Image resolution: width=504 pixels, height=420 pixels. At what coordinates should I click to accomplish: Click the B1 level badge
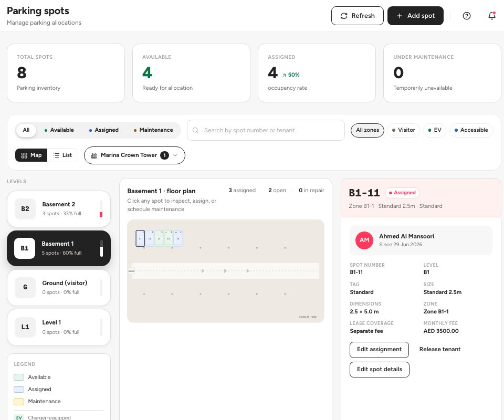coord(25,248)
